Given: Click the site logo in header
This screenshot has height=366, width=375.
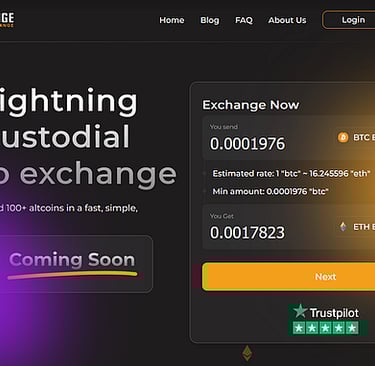Looking at the screenshot, I should point(7,20).
